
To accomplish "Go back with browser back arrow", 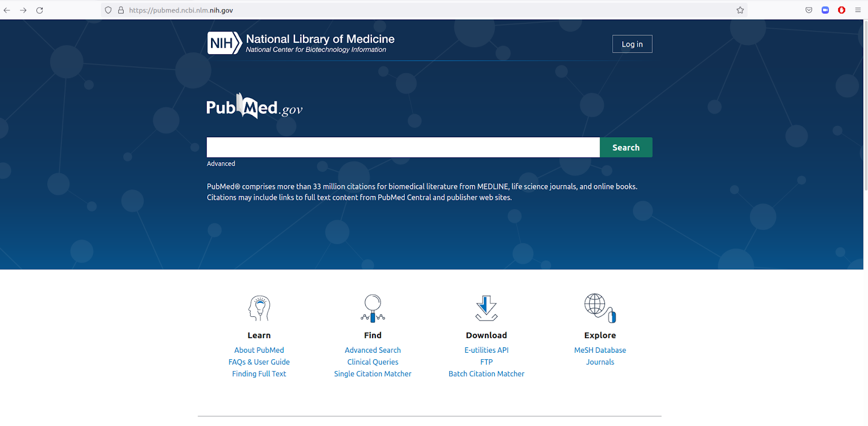I will click(x=7, y=10).
